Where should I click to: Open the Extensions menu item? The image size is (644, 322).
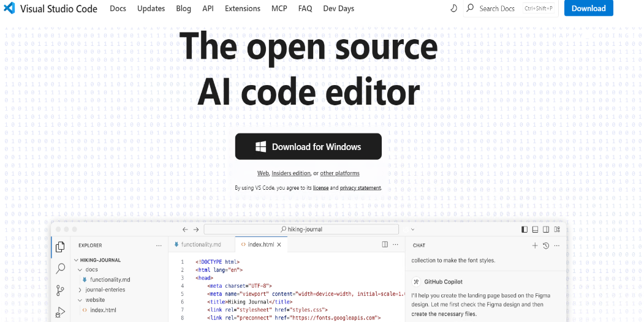point(243,8)
